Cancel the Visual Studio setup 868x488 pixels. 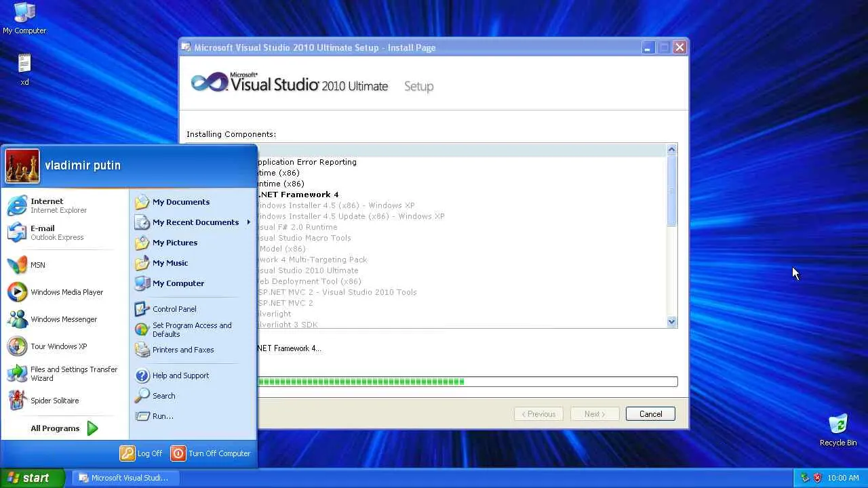pos(650,414)
